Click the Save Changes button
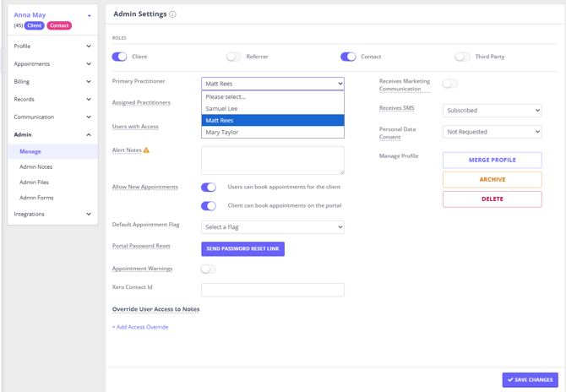Image resolution: width=566 pixels, height=392 pixels. (530, 380)
